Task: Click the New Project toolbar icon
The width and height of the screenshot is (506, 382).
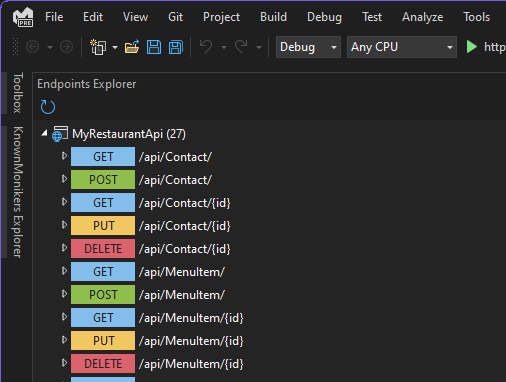Action: click(98, 47)
